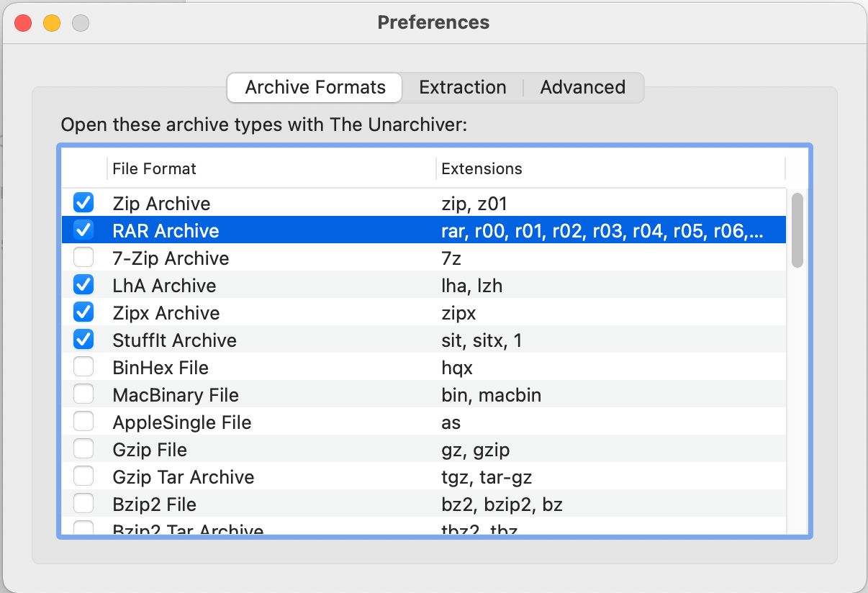Disable opening Zip Archive files
The image size is (868, 593).
83,202
